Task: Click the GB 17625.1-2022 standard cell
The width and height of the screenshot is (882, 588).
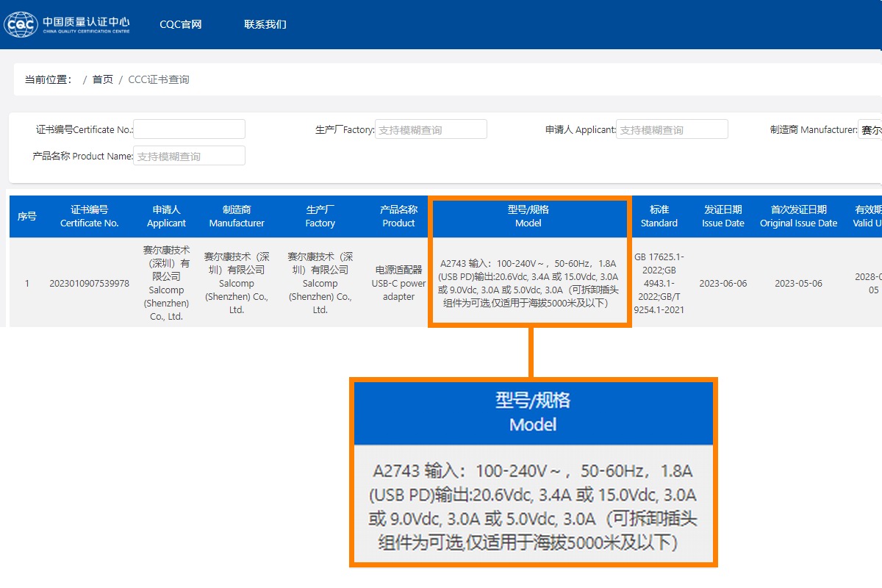Action: coord(659,283)
